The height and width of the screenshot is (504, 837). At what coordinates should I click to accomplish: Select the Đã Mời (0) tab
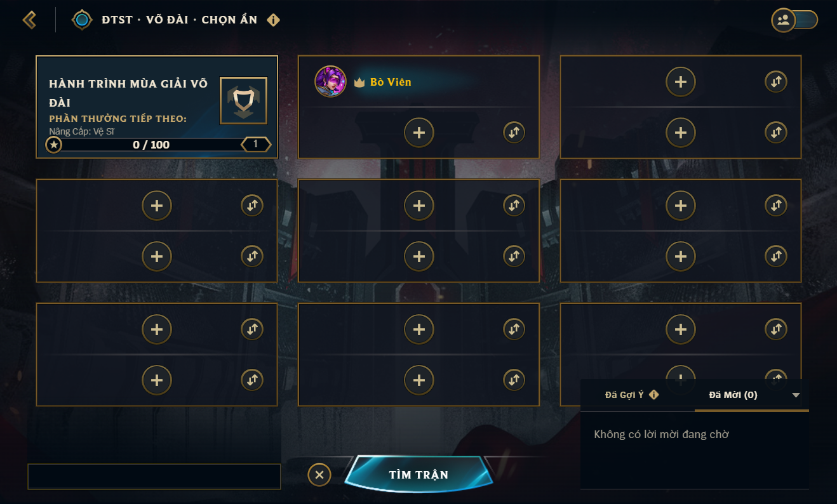tap(733, 395)
